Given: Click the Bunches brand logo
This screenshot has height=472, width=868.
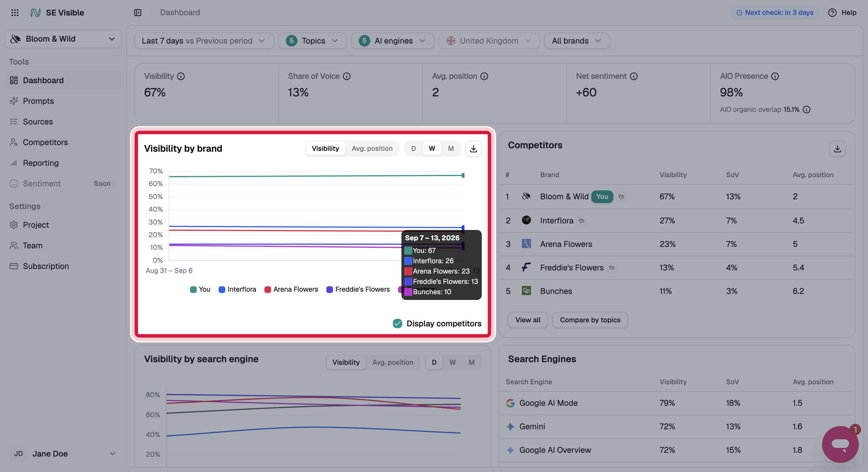Looking at the screenshot, I should (526, 290).
